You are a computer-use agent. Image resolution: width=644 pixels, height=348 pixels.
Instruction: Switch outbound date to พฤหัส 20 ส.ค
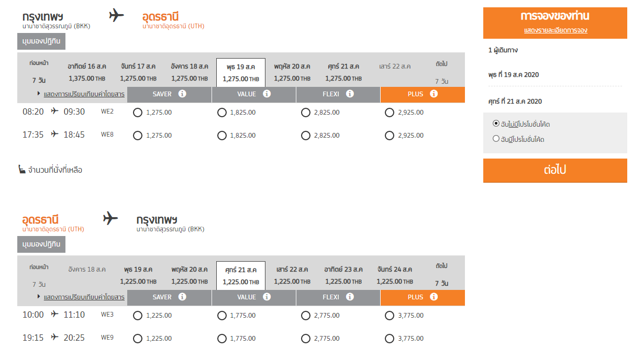pos(292,72)
